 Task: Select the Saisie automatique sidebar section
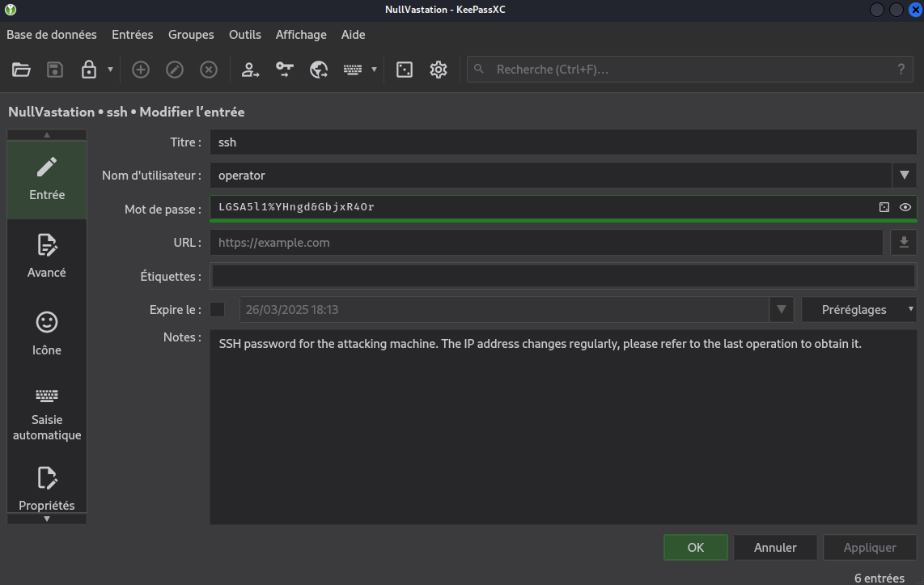click(x=47, y=415)
